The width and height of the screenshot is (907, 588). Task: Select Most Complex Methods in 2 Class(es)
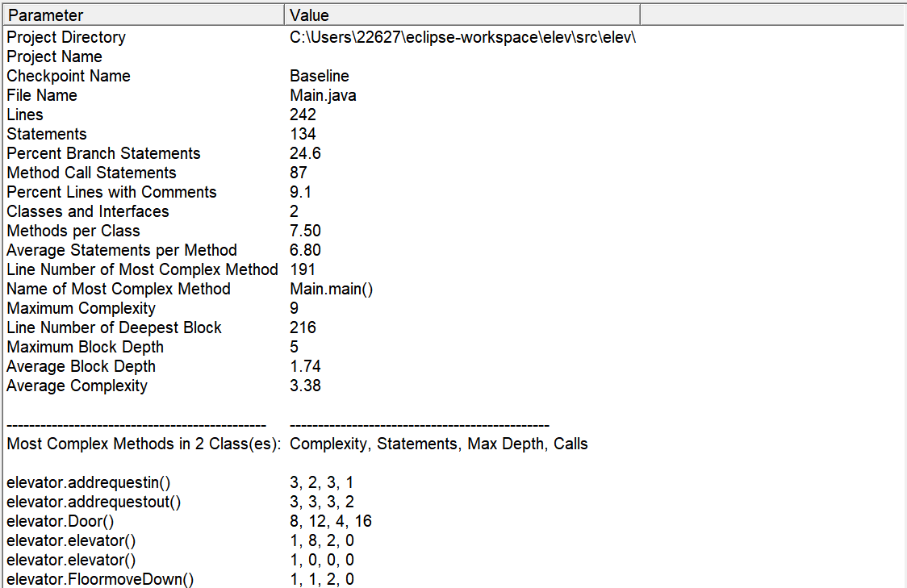[x=144, y=444]
